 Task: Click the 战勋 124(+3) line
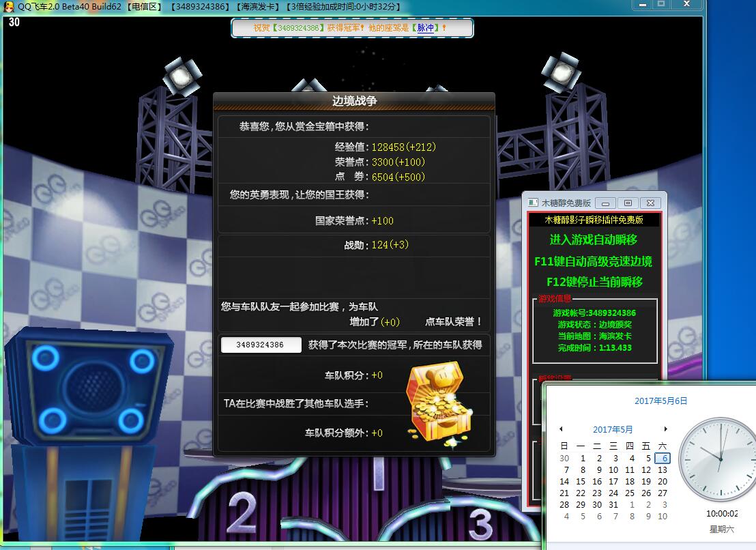click(376, 245)
